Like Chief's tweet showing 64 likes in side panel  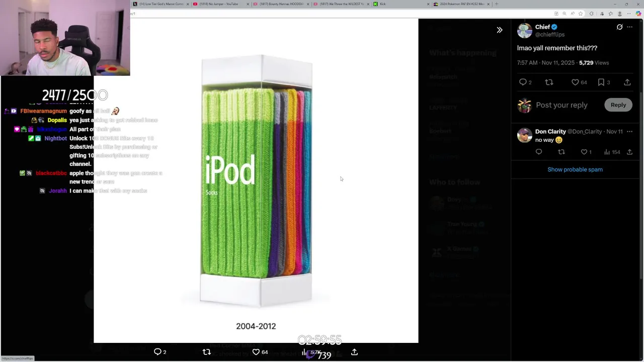pos(579,82)
